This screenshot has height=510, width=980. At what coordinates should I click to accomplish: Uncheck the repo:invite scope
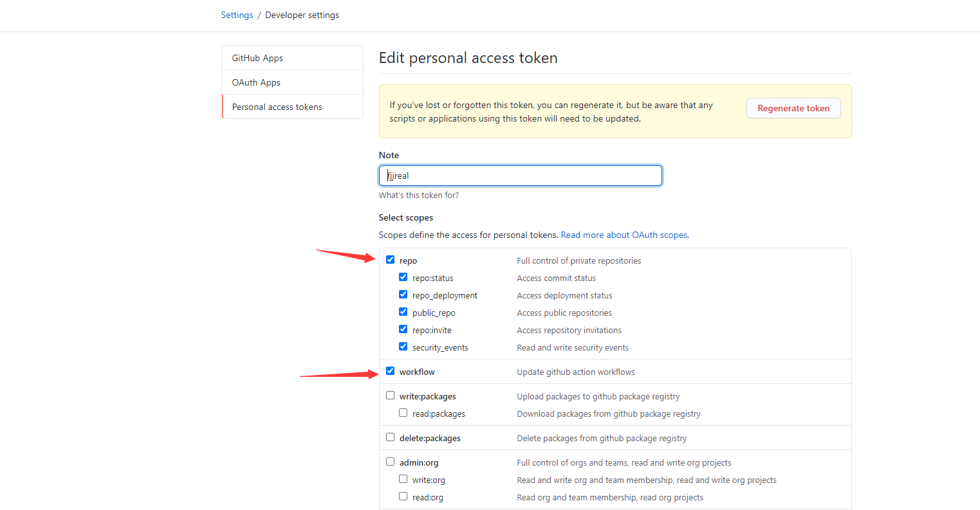(x=403, y=329)
